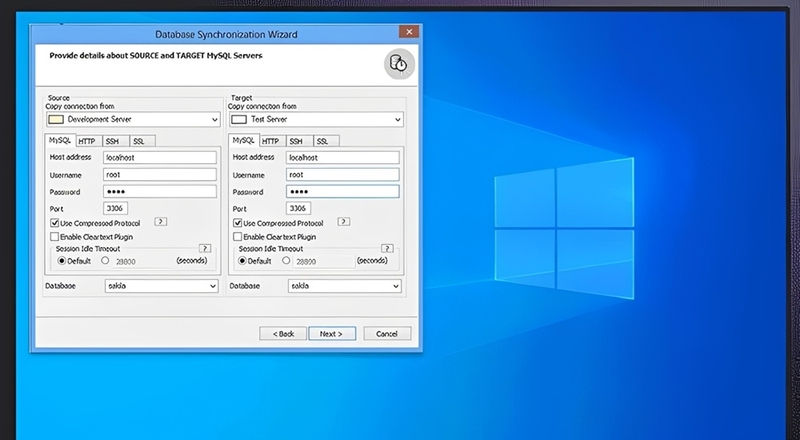Select custom timeout radio button in Source

[x=105, y=261]
